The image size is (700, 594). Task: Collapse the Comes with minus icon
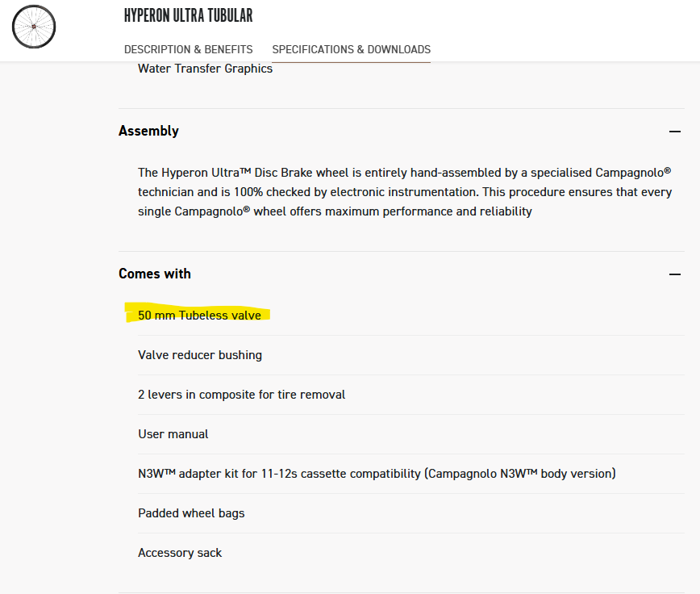point(675,274)
